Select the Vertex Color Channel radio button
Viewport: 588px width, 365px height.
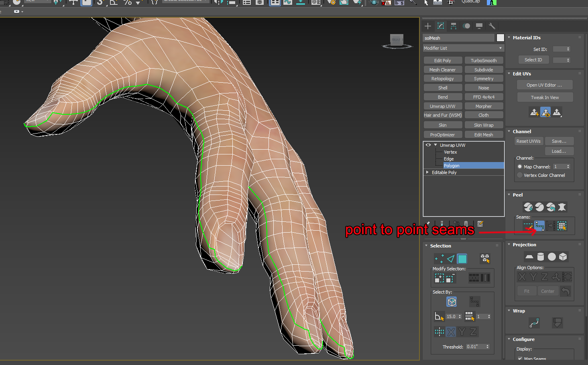[520, 175]
